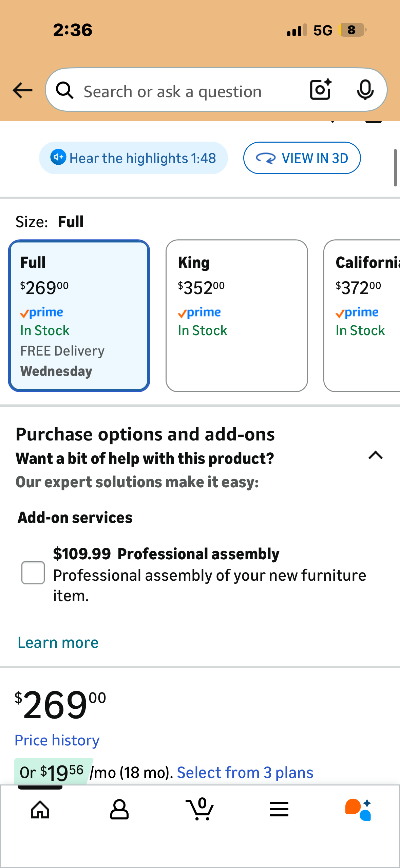Tap the microphone voice search icon
The image size is (400, 868).
[x=365, y=90]
